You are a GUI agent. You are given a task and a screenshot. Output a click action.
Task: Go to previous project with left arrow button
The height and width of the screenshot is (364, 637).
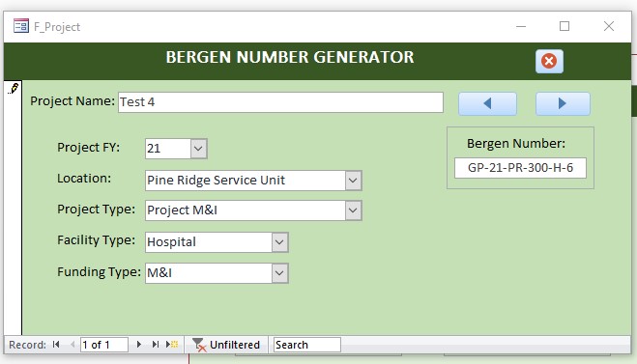tap(487, 103)
